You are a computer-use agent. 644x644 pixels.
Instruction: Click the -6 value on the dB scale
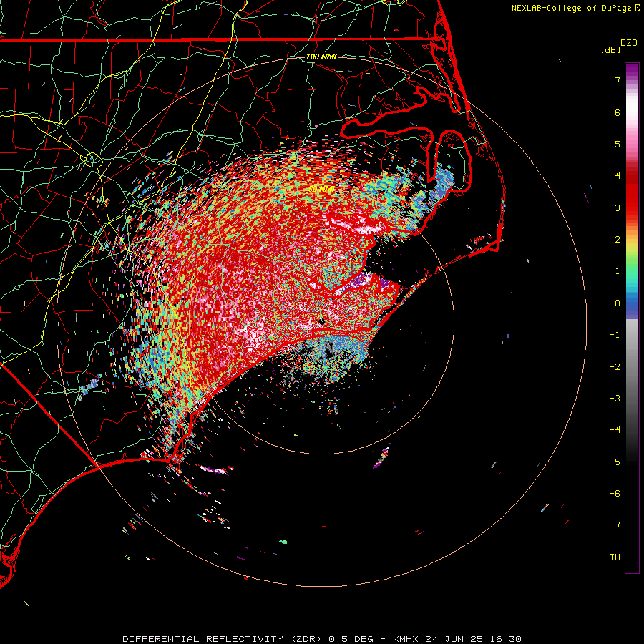pos(615,494)
